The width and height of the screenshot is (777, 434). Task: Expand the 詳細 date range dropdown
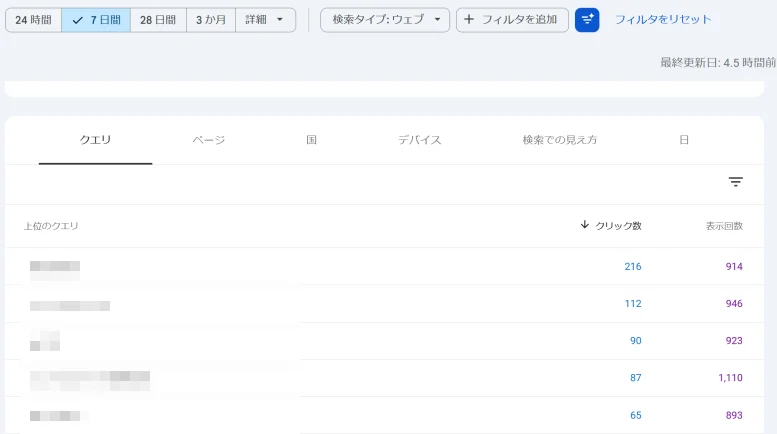(x=265, y=20)
